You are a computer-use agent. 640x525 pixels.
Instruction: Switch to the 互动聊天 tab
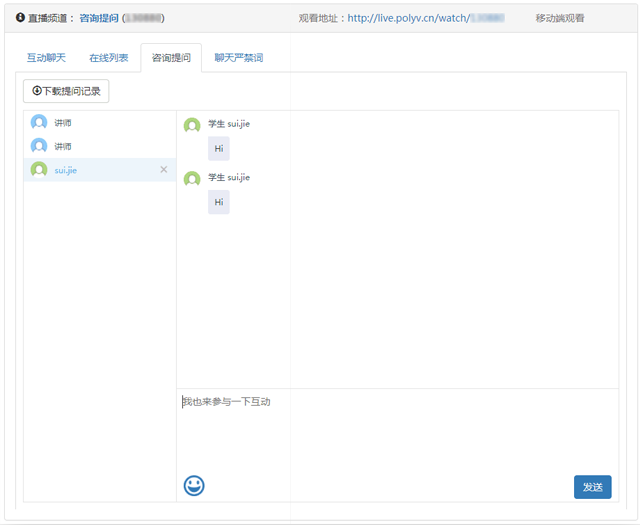click(46, 58)
